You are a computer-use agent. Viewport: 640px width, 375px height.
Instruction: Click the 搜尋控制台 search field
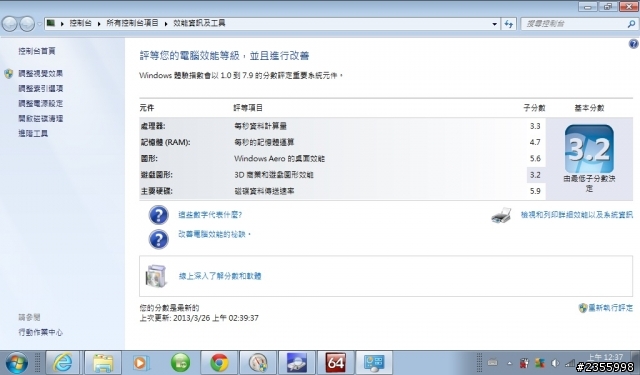(575, 24)
